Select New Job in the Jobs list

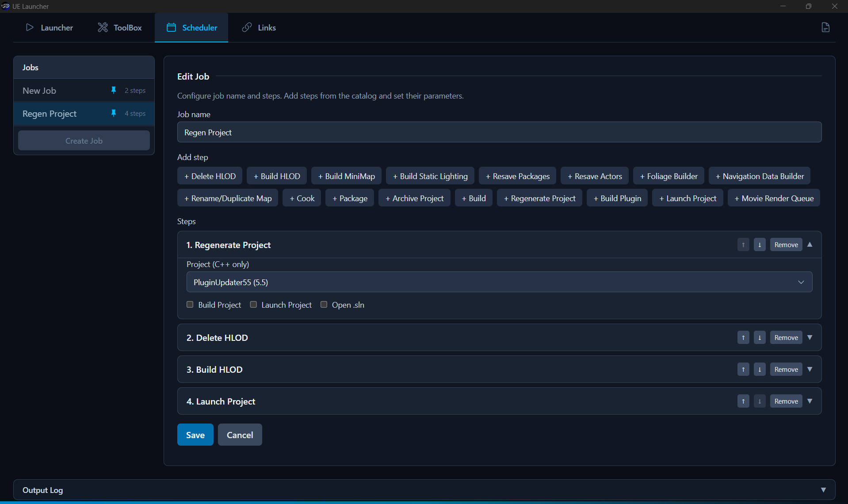pyautogui.click(x=84, y=90)
